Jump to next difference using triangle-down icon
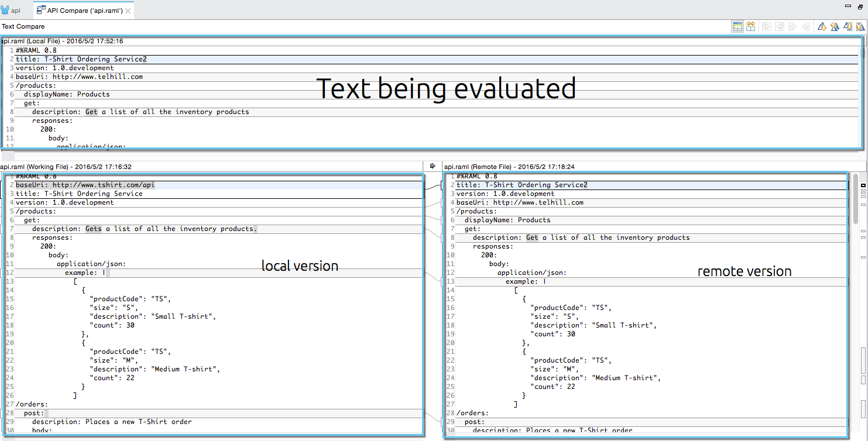Viewport: 868px width, 441px height. pos(822,26)
